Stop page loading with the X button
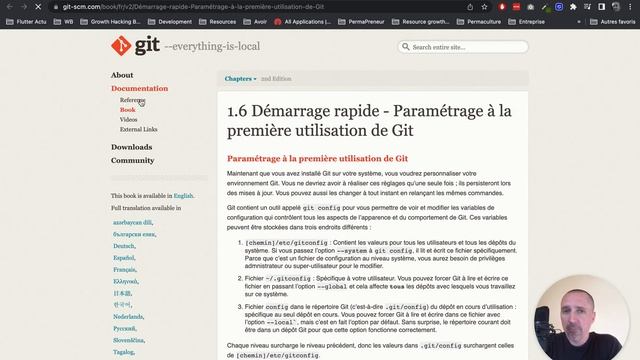The image size is (640, 360). click(38, 7)
